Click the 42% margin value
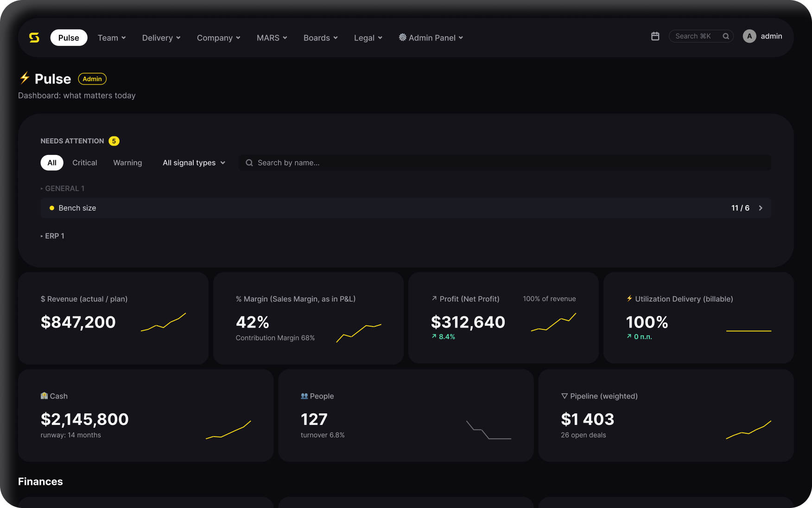Screen dimensions: 812x508 click(253, 322)
